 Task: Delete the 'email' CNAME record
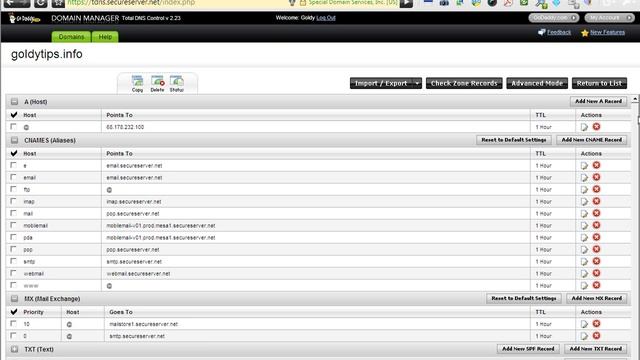(596, 177)
